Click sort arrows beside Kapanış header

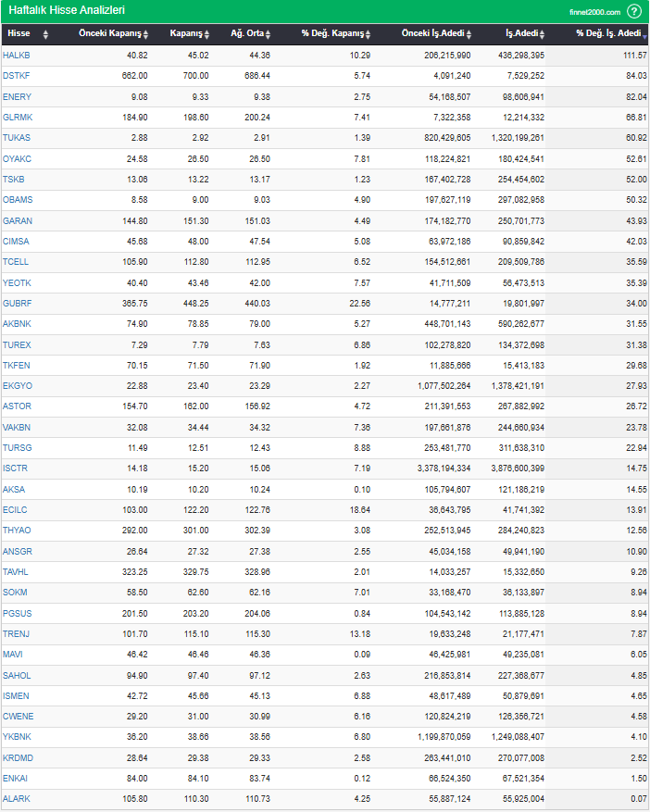point(207,34)
